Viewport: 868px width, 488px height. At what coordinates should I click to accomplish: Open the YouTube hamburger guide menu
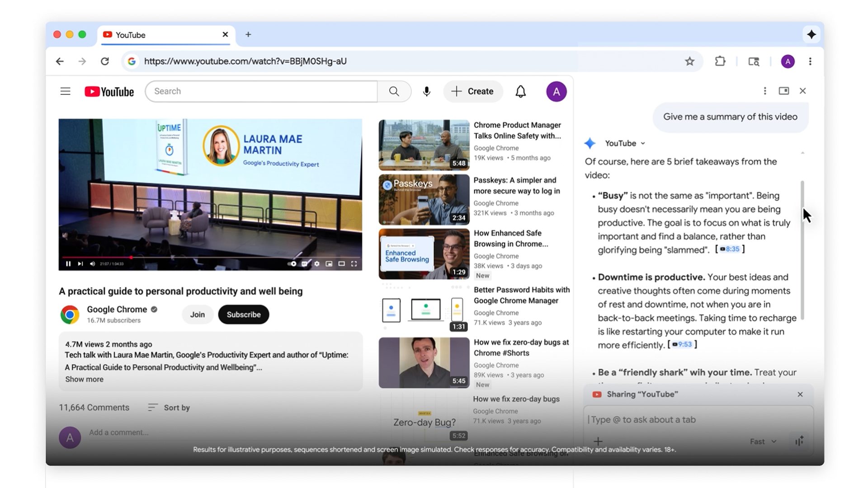tap(65, 91)
